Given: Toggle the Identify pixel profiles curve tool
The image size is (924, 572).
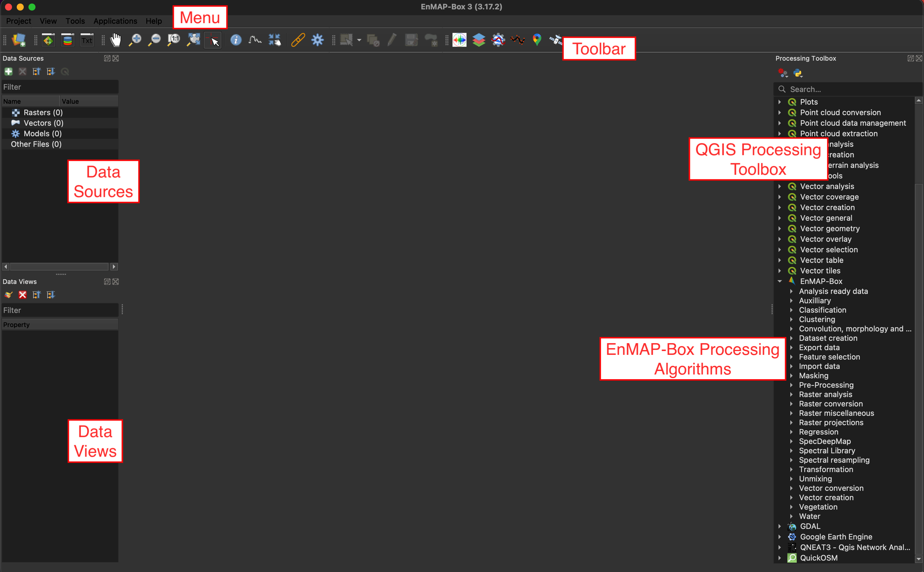Looking at the screenshot, I should click(x=255, y=40).
